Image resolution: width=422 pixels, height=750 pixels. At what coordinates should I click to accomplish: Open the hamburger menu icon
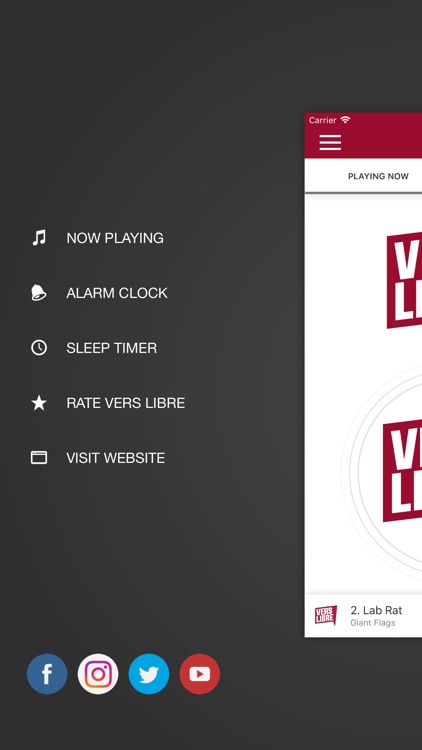pos(330,143)
